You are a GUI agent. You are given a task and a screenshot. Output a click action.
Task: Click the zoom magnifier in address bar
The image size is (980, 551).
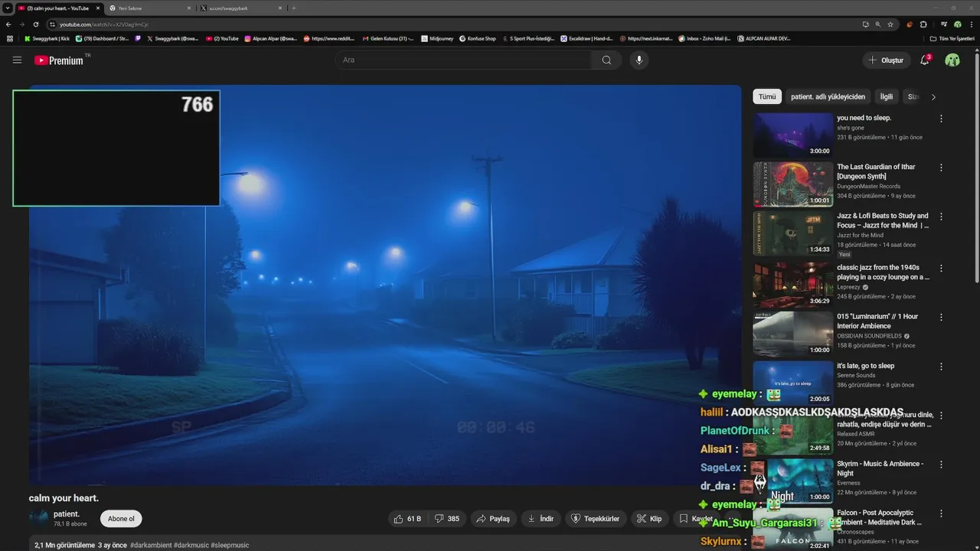coord(877,24)
